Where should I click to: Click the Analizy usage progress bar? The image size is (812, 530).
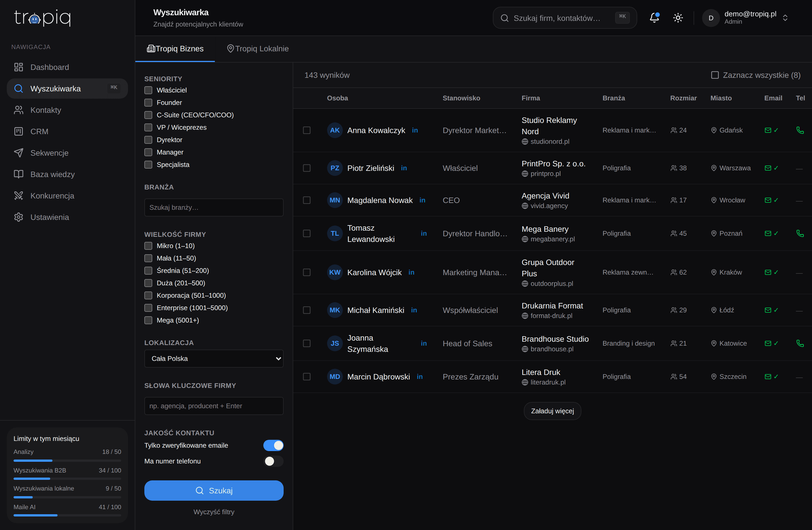point(67,461)
